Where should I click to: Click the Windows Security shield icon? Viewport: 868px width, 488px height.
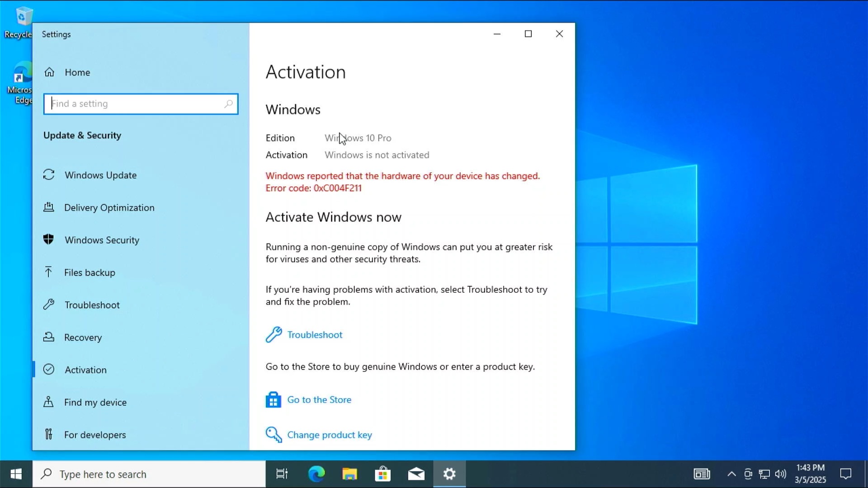point(48,239)
